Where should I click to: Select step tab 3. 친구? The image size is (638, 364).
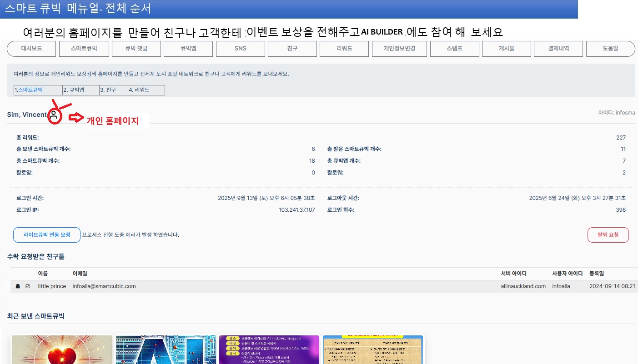(113, 90)
